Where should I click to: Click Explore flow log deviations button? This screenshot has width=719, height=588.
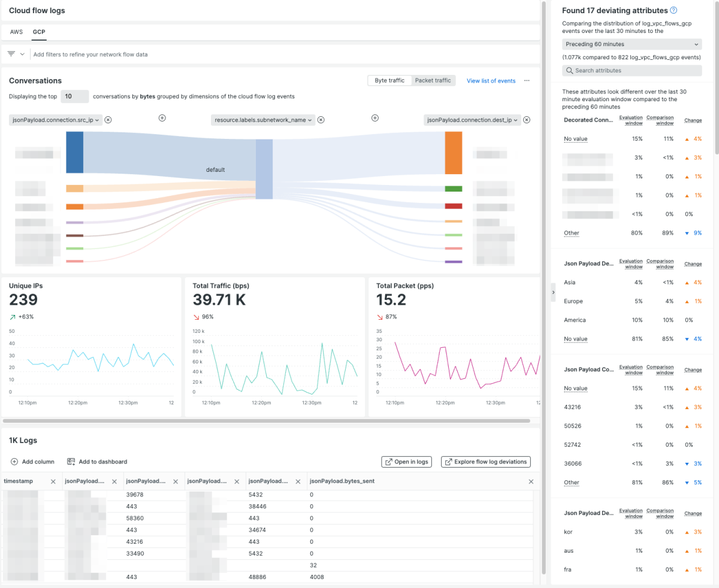tap(485, 462)
